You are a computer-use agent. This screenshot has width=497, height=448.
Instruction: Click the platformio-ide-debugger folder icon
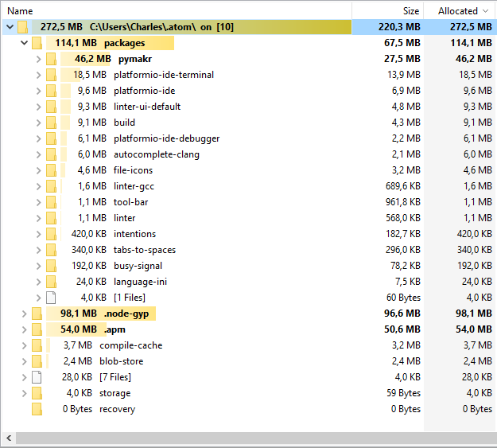[x=52, y=138]
